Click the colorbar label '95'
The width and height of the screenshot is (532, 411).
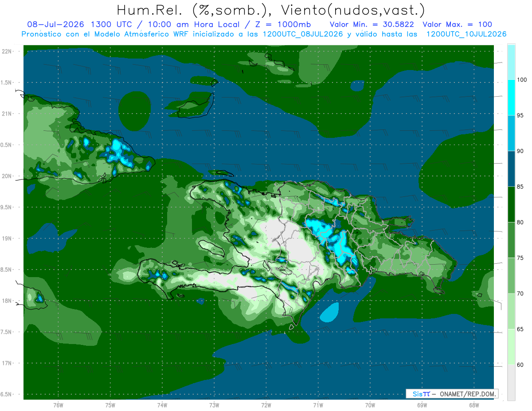click(x=521, y=115)
